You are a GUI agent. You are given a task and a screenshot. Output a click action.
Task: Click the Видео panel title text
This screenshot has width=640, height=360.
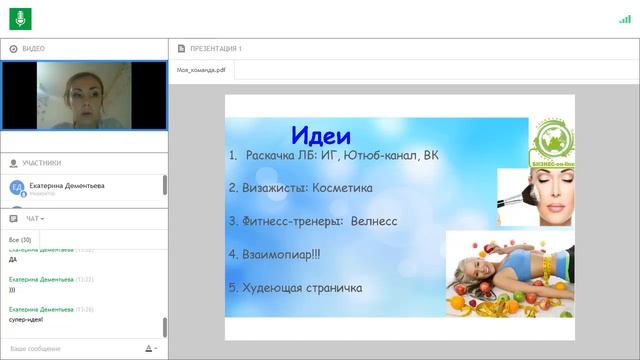click(x=33, y=49)
